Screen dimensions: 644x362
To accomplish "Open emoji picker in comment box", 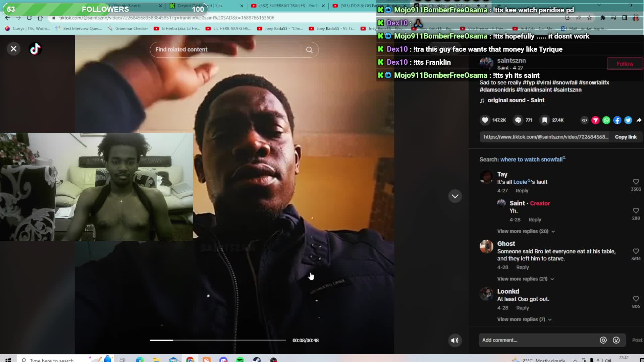I will click(x=616, y=340).
